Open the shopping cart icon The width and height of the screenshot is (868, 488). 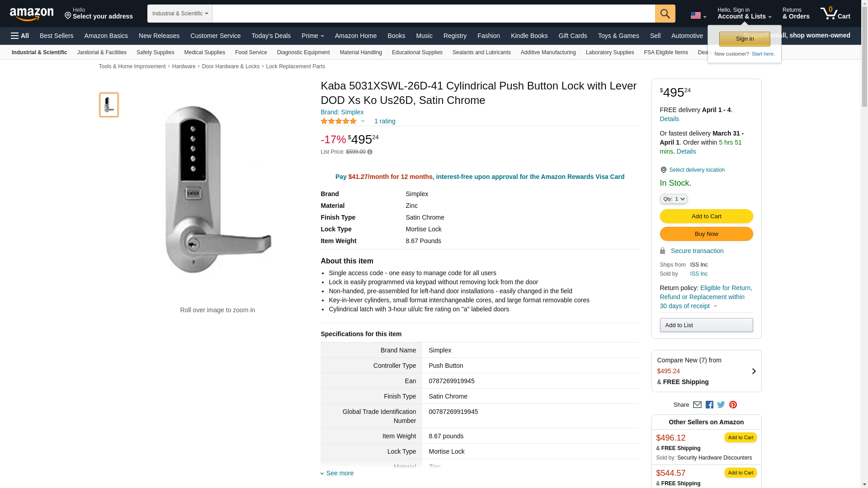click(x=835, y=14)
